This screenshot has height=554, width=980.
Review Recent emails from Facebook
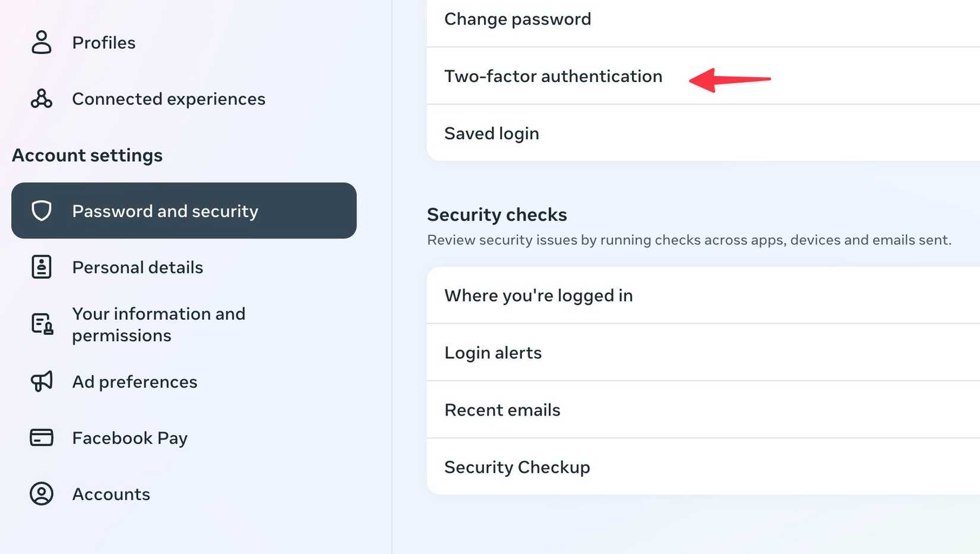click(x=502, y=410)
